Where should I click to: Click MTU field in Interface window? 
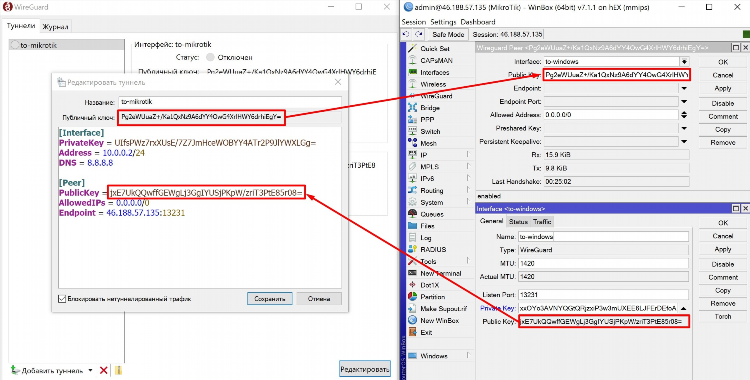(x=603, y=264)
